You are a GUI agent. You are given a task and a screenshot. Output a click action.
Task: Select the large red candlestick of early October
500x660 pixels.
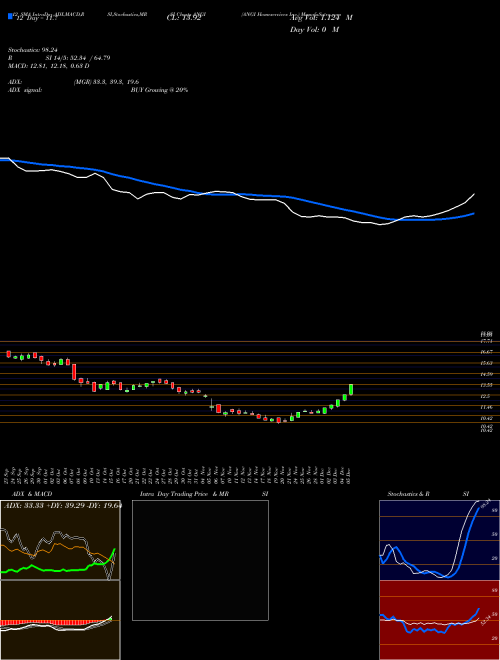[x=74, y=372]
